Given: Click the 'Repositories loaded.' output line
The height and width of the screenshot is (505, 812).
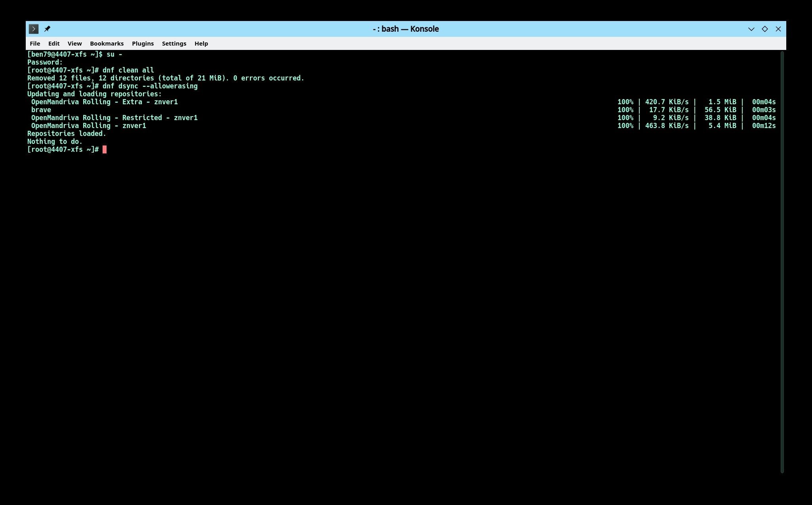Looking at the screenshot, I should (x=67, y=134).
